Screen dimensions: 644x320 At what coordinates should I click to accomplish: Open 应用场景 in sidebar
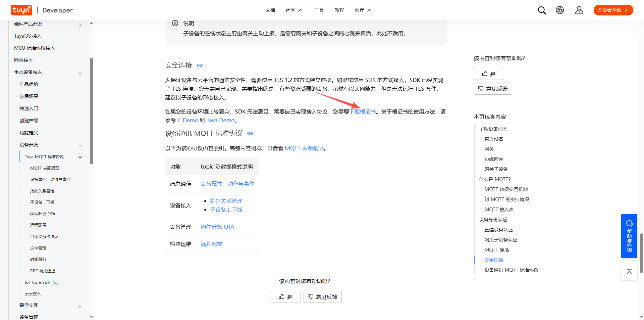(x=29, y=96)
